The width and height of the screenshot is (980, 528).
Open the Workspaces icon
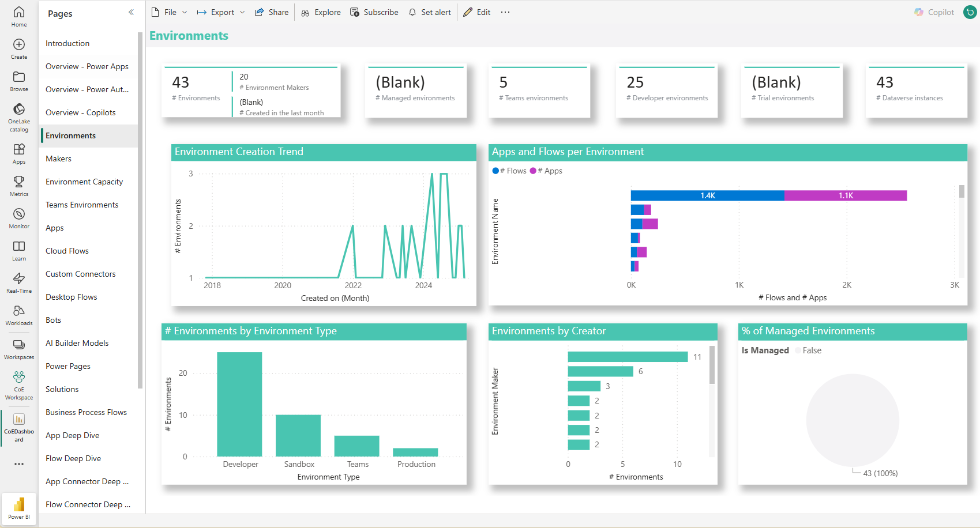pyautogui.click(x=19, y=345)
